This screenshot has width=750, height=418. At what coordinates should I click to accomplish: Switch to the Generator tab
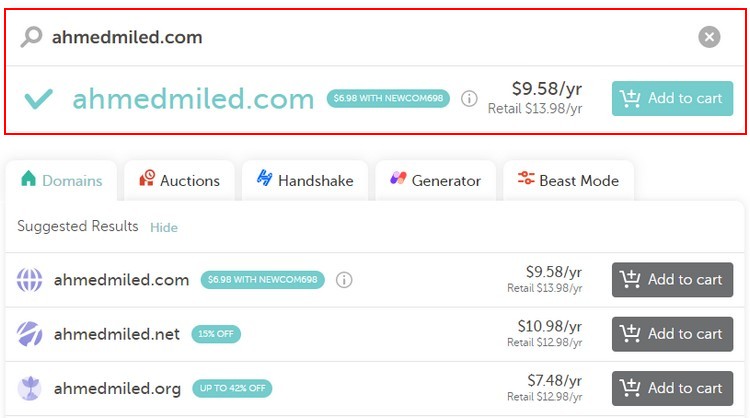435,180
